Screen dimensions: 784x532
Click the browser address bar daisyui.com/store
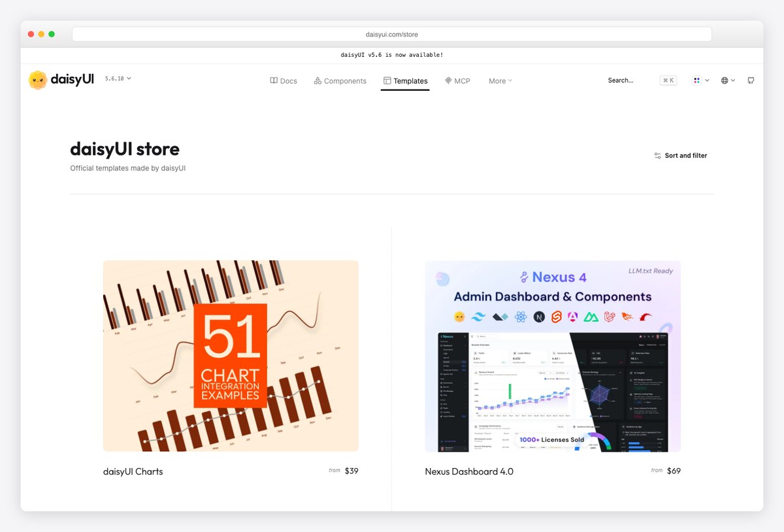click(x=392, y=34)
